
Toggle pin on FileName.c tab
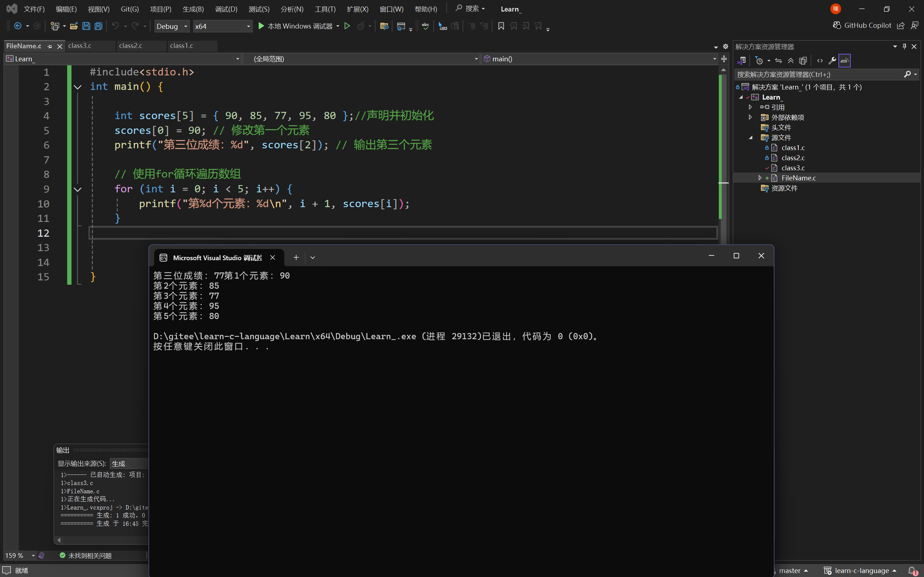point(49,46)
